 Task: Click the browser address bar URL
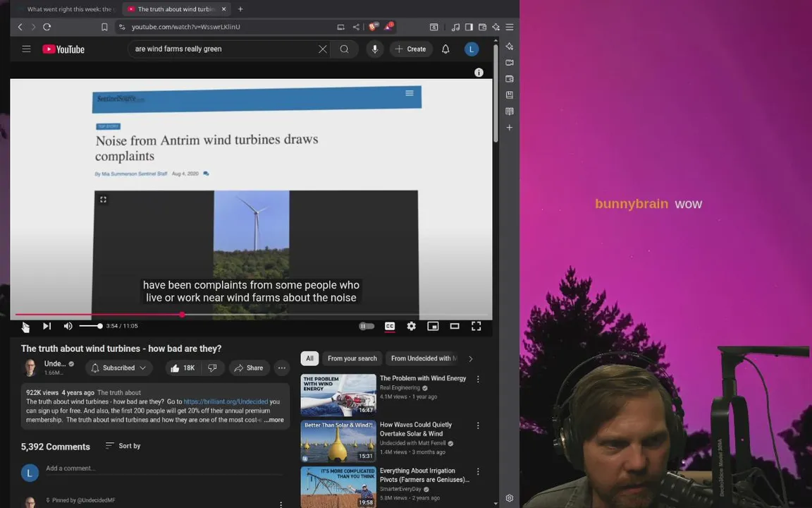pos(185,27)
